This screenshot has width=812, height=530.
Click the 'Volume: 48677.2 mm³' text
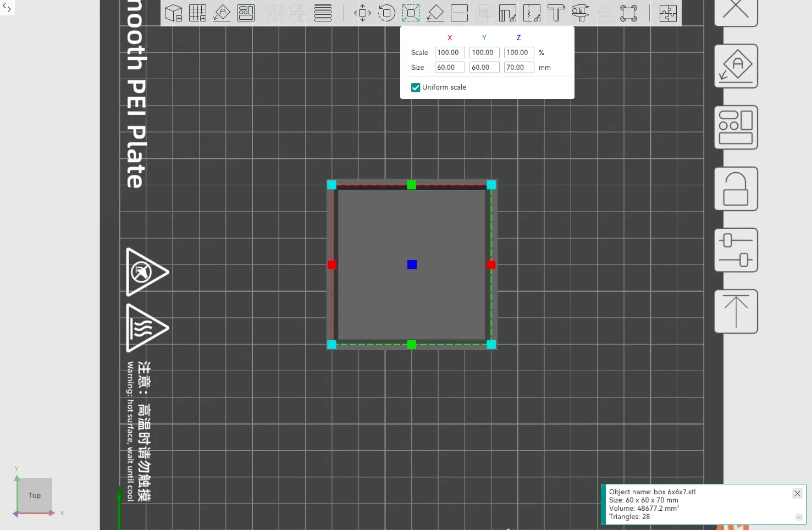coord(644,509)
